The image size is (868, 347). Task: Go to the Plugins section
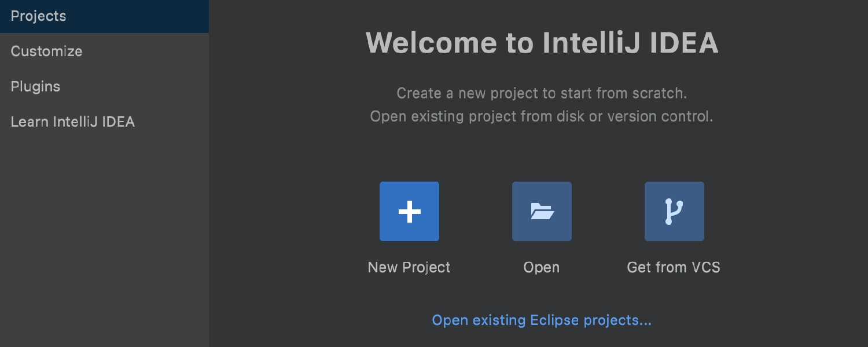(104, 86)
